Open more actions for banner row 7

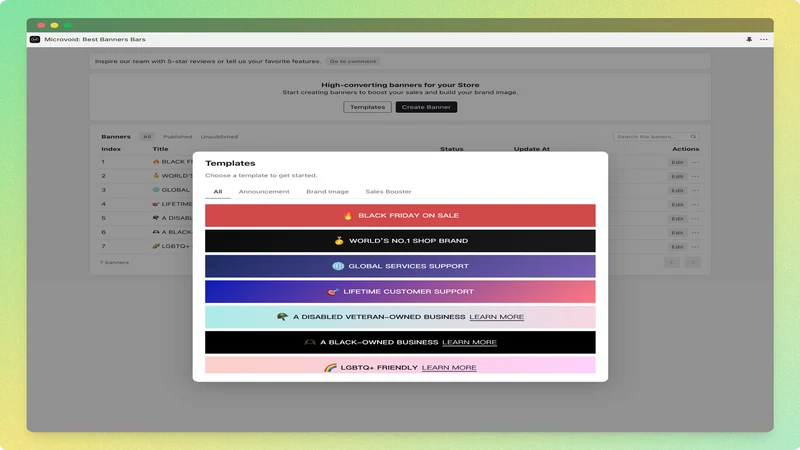pyautogui.click(x=695, y=247)
